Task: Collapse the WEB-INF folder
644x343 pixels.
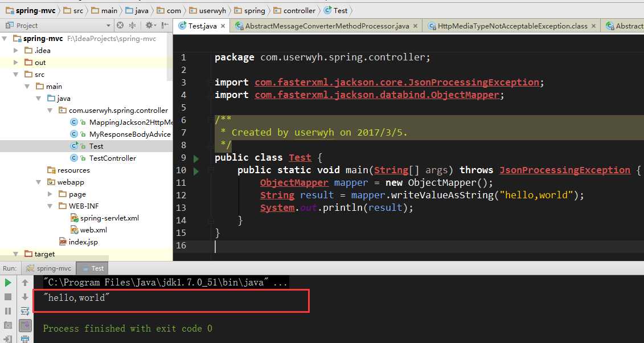Action: point(50,206)
